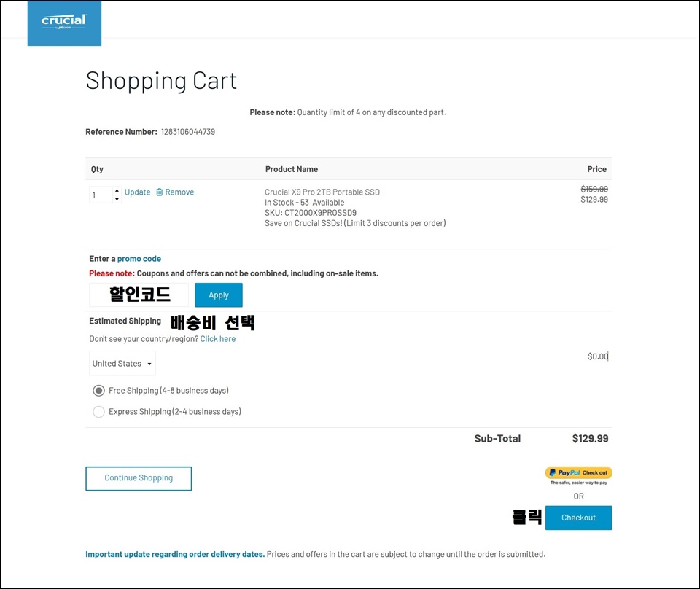The width and height of the screenshot is (700, 589).
Task: Click the product name 'Crucial X9 Pro 2TB Portable SSD'
Action: 322,192
